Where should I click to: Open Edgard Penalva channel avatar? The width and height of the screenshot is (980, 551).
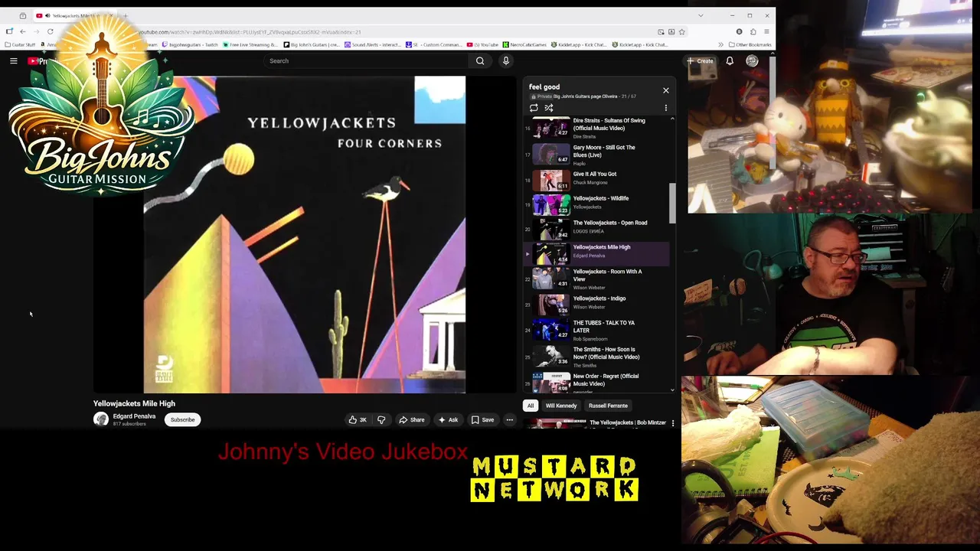[101, 419]
